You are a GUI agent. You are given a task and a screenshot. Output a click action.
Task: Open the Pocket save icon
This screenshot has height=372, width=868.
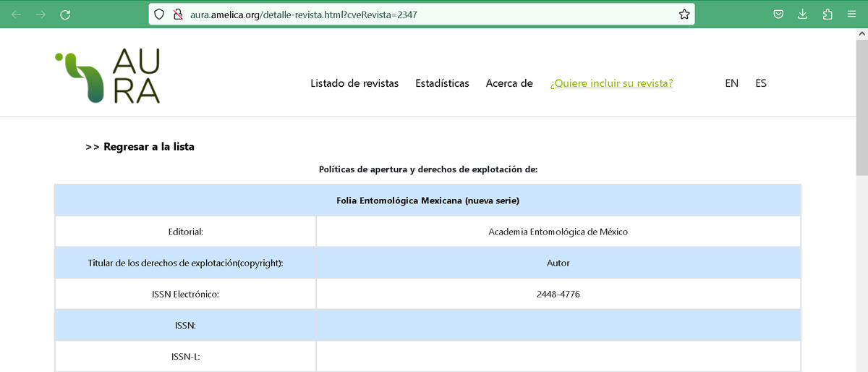779,14
